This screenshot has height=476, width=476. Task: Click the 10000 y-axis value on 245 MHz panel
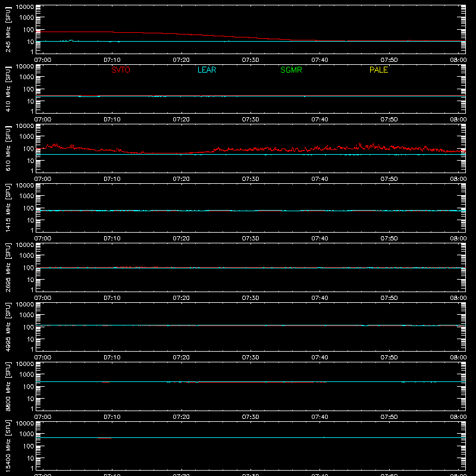[25, 7]
